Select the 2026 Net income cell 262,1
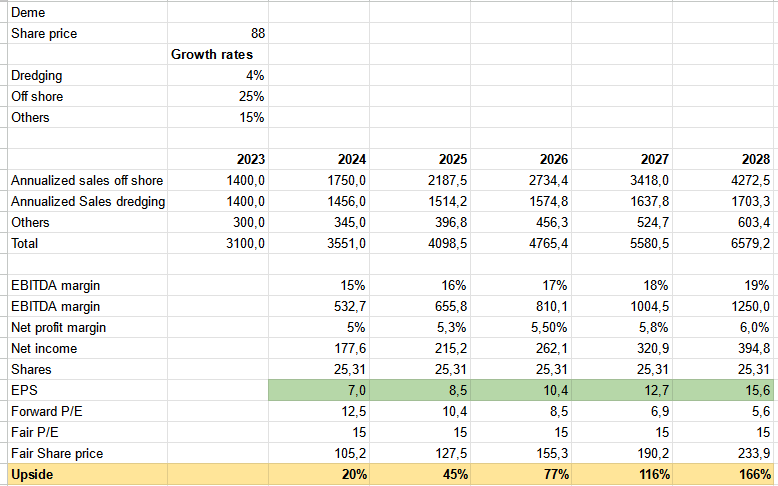This screenshot has width=778, height=486. (521, 348)
